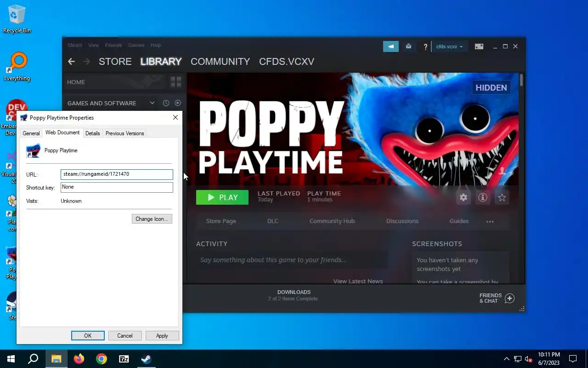
Task: Open View menu in Steam
Action: coord(94,45)
